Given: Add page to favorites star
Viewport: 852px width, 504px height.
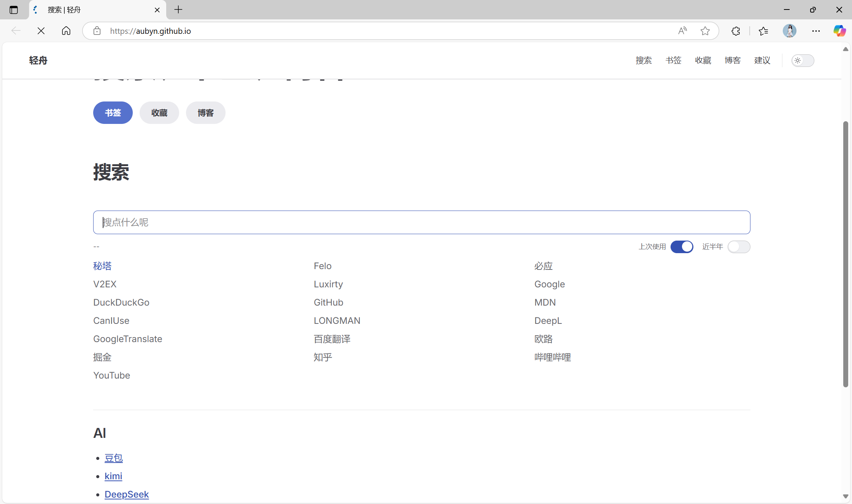Looking at the screenshot, I should click(x=705, y=31).
